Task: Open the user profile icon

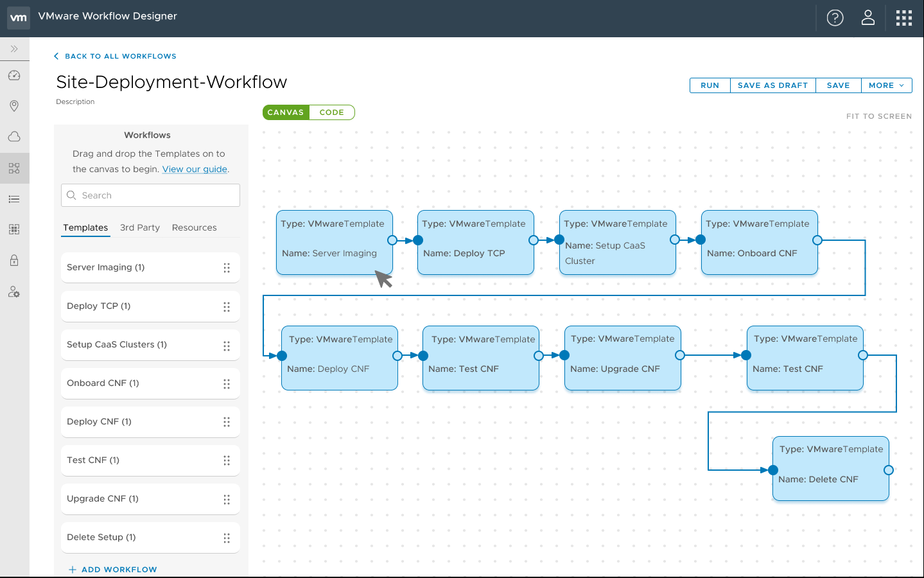Action: [868, 18]
